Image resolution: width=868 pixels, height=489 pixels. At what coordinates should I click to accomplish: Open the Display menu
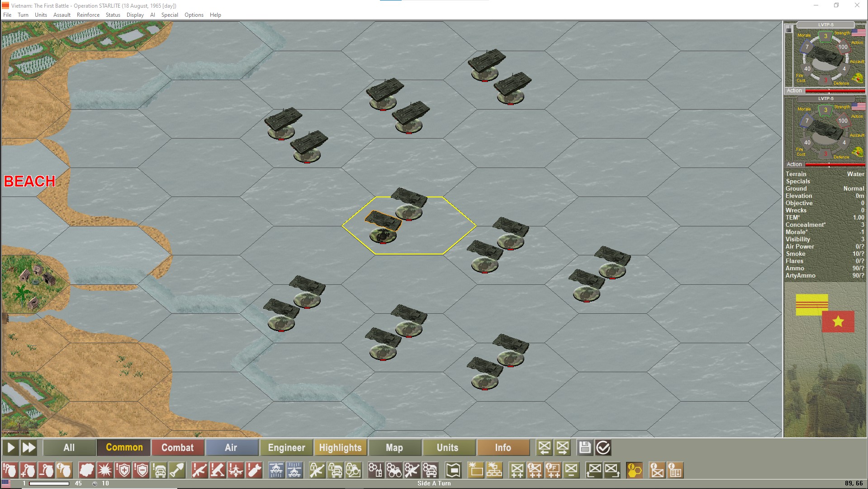[135, 14]
